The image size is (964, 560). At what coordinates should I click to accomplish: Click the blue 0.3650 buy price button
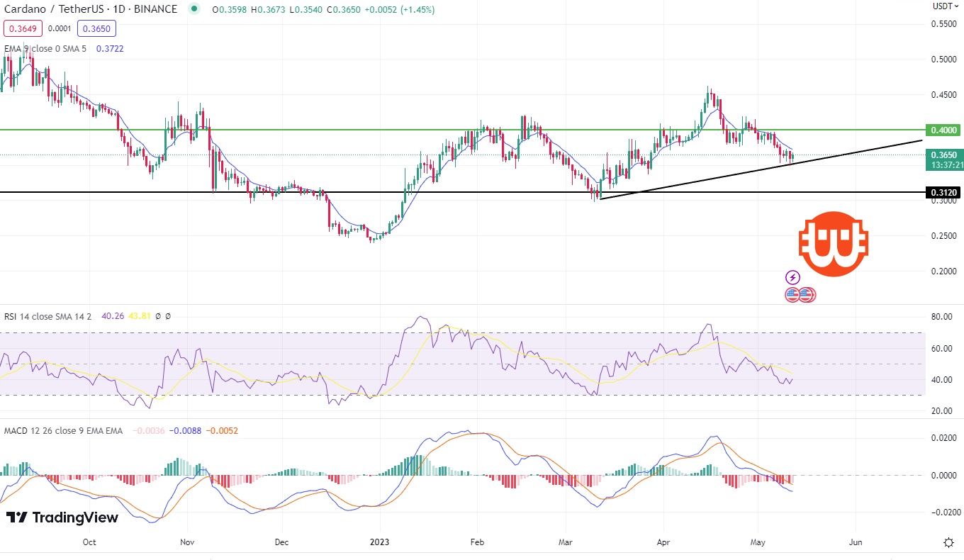pyautogui.click(x=97, y=28)
